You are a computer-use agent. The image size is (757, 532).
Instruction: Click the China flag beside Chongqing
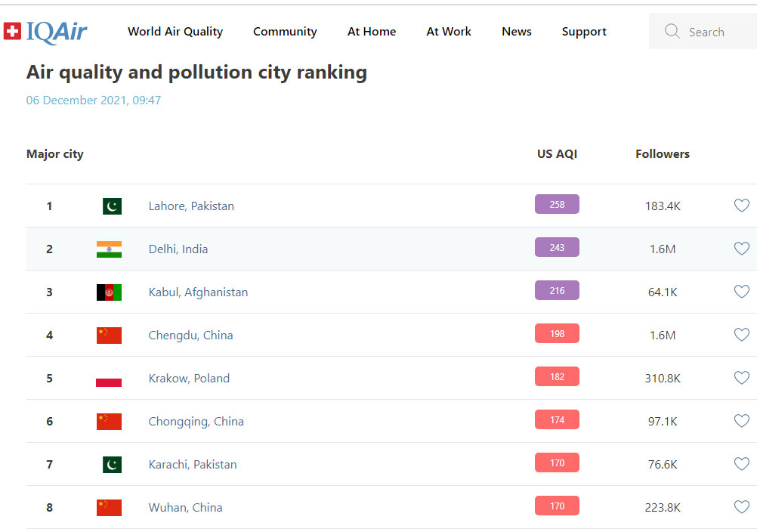pos(109,422)
